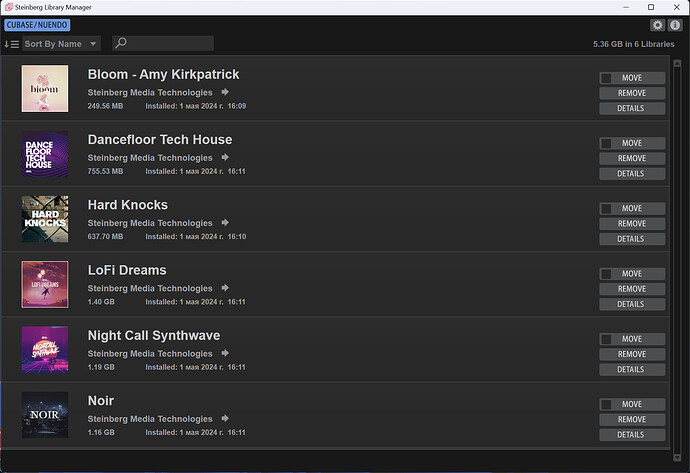Click the Noir title text
This screenshot has width=690, height=473.
click(x=101, y=401)
